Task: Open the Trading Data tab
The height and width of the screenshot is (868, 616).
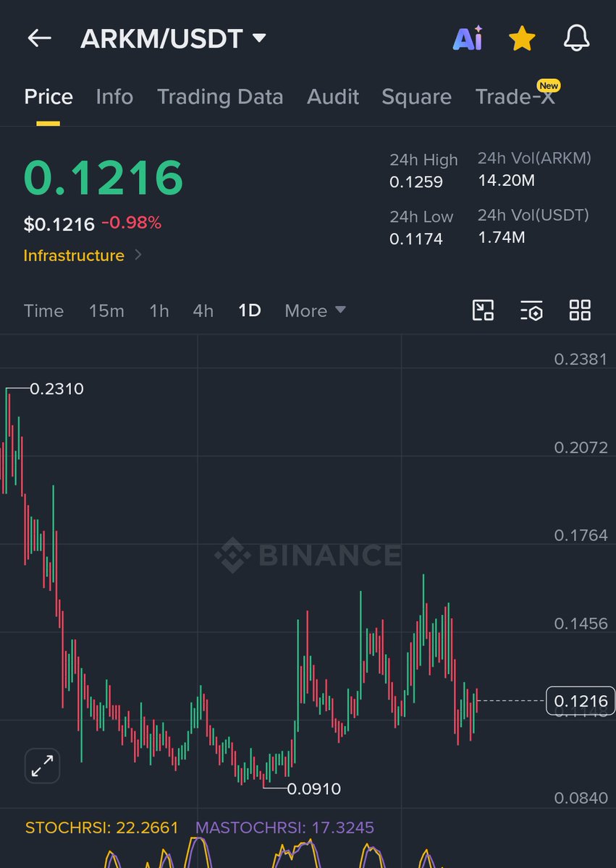Action: [x=220, y=97]
